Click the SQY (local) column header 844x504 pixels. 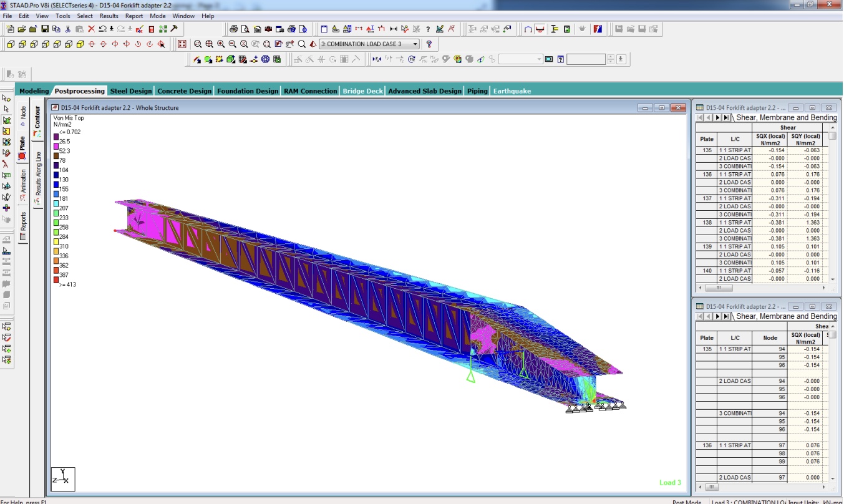click(806, 139)
